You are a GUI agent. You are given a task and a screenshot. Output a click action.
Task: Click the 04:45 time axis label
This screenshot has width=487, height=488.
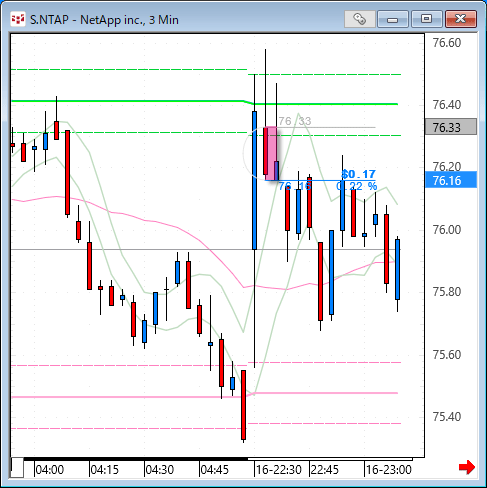tap(215, 470)
